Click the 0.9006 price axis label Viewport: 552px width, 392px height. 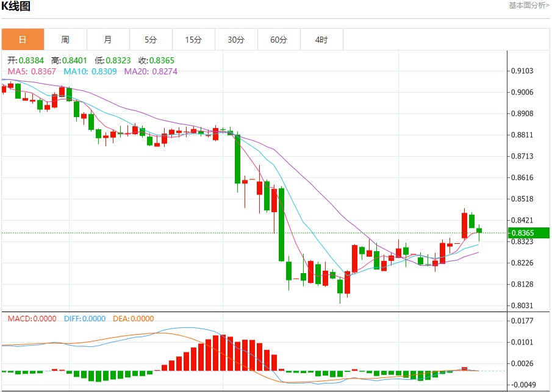[x=522, y=92]
